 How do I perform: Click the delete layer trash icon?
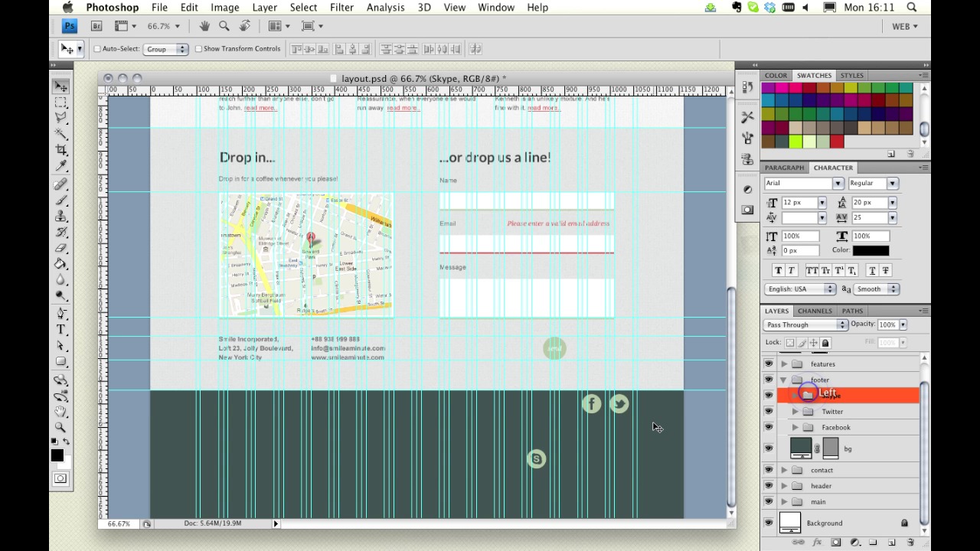[x=910, y=543]
